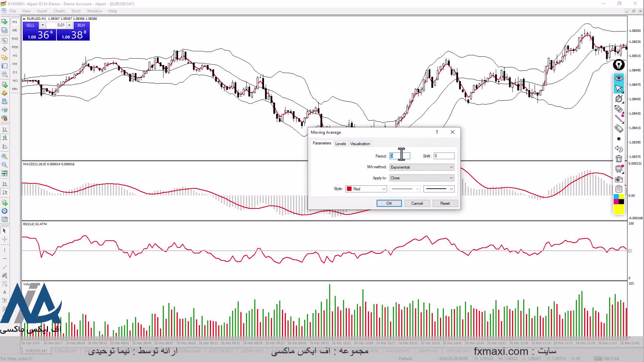Select candlestick chart type icon
644x362 pixels.
coord(4,138)
